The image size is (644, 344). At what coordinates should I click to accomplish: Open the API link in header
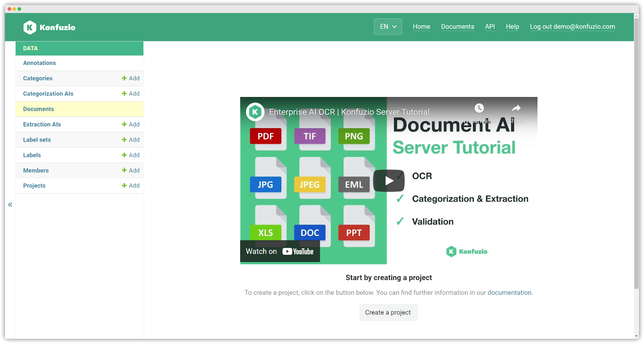click(490, 27)
